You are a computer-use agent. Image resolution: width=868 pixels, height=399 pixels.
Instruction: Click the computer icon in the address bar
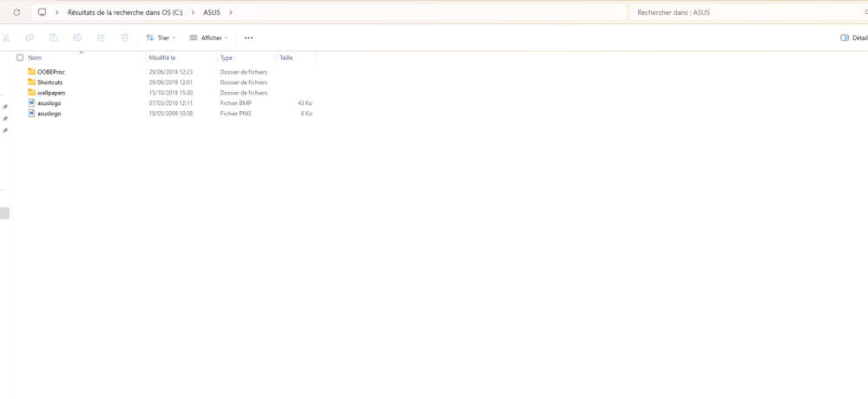click(42, 13)
